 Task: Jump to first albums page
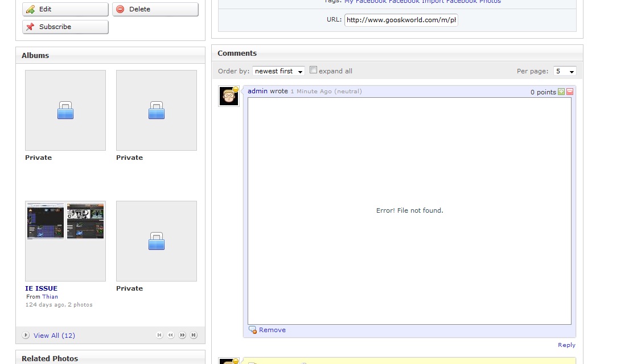pyautogui.click(x=159, y=336)
